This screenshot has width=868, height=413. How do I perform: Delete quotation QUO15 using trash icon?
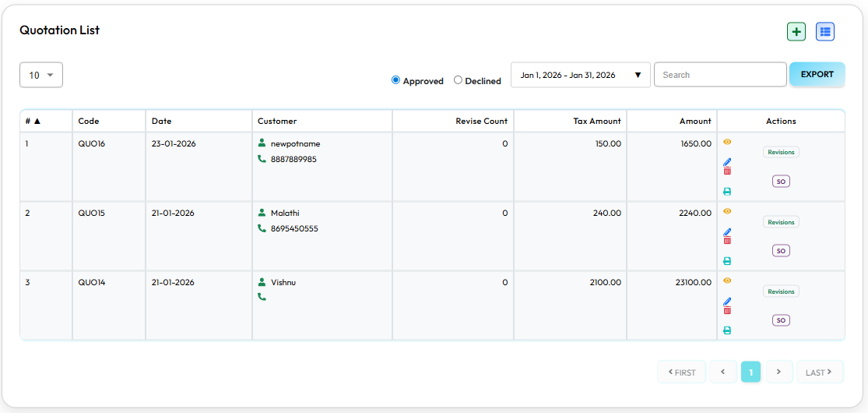[727, 241]
